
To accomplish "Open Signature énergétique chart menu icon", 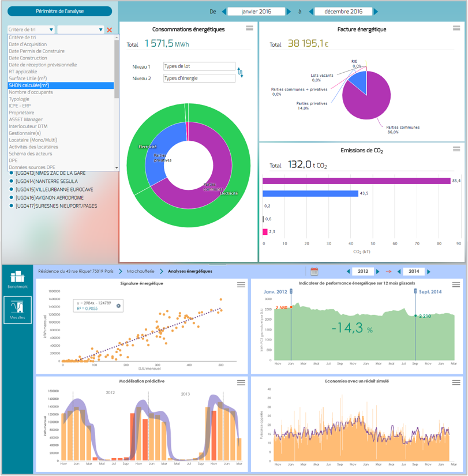I will [x=241, y=284].
